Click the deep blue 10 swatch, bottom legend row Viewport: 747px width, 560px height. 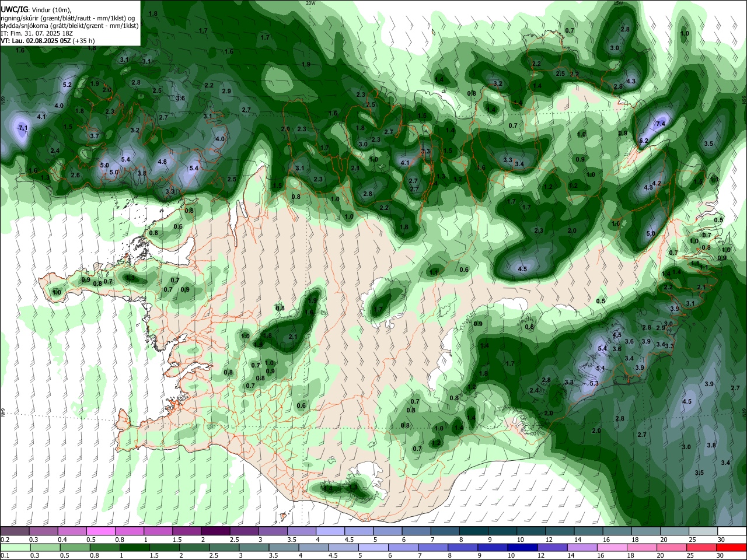click(522, 547)
